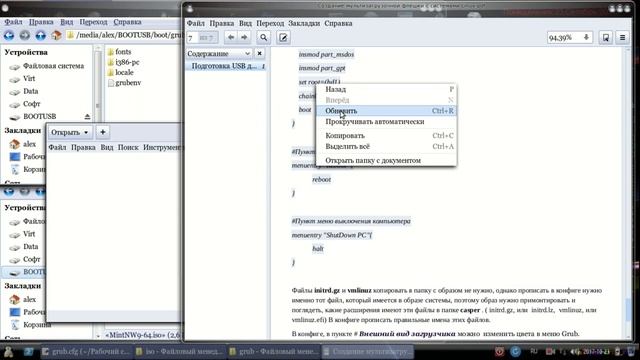The height and width of the screenshot is (360, 640).
Task: Select Data drive in top sidebar
Action: tap(24, 91)
